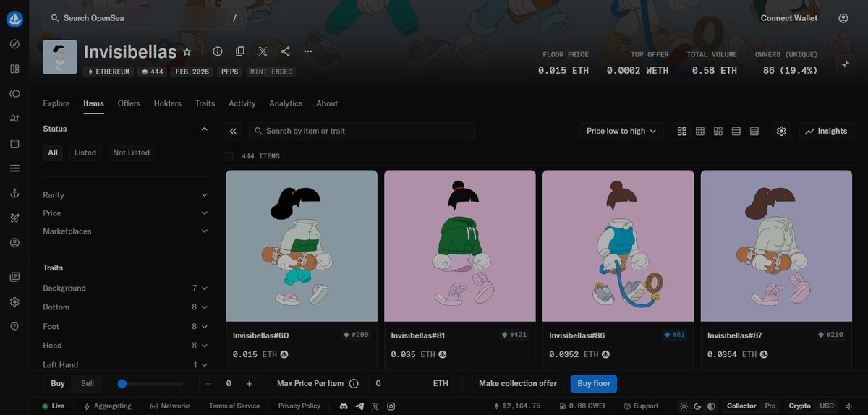Viewport: 868px width, 415px height.
Task: Open Terms of Service link
Action: coord(234,406)
